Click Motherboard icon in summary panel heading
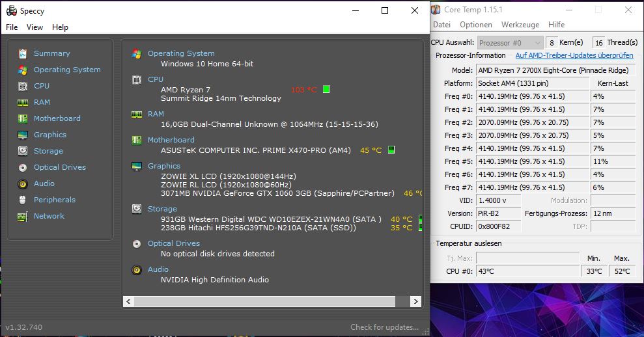The image size is (644, 337). coord(137,141)
